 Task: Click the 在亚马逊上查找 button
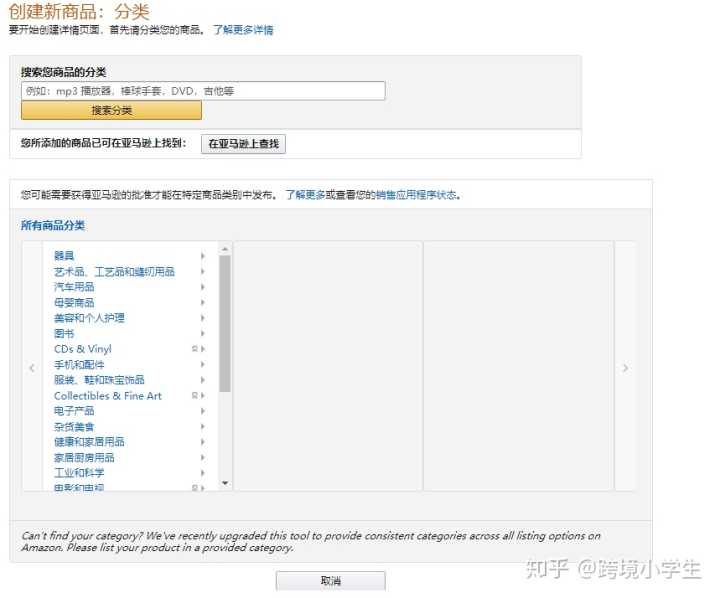click(x=243, y=144)
